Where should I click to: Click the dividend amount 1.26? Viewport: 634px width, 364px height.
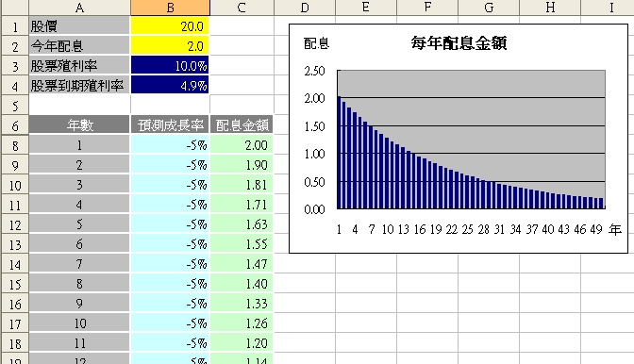(x=242, y=323)
